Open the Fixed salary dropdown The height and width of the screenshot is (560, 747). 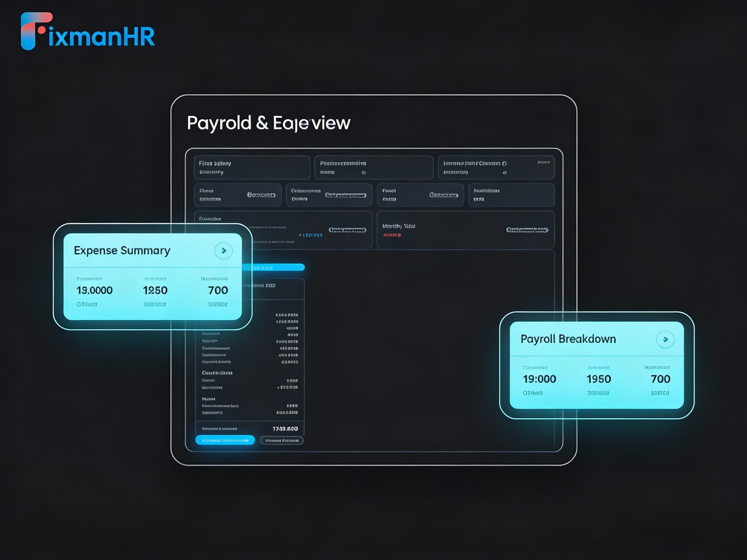pyautogui.click(x=252, y=168)
